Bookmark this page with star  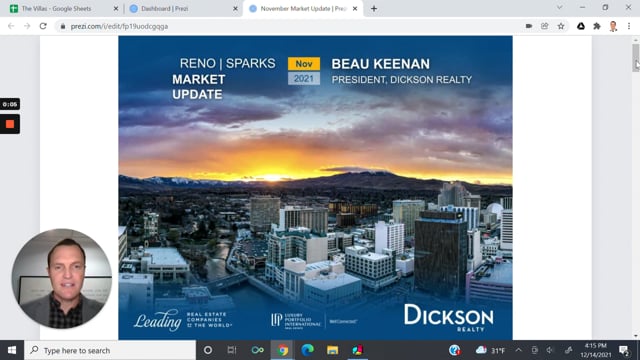coord(561,26)
